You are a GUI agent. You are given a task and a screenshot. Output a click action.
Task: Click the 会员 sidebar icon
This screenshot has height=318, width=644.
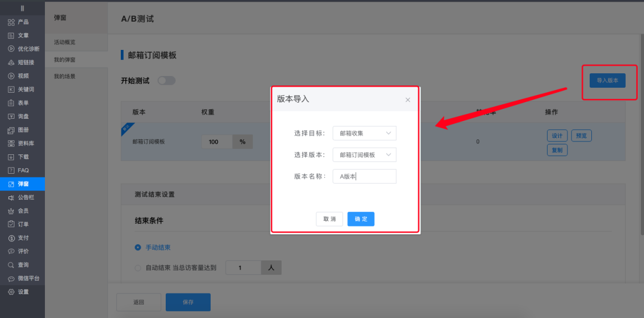click(12, 211)
